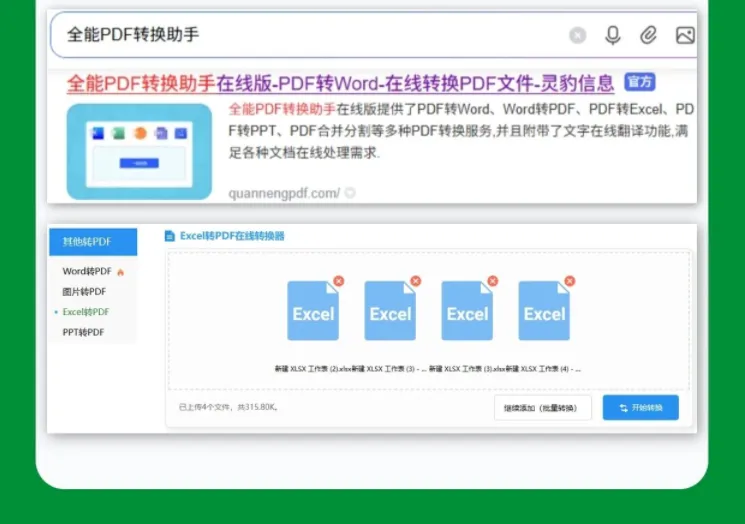Click the search field containing 全能PDF转换助手
The image size is (745, 524).
tap(373, 35)
